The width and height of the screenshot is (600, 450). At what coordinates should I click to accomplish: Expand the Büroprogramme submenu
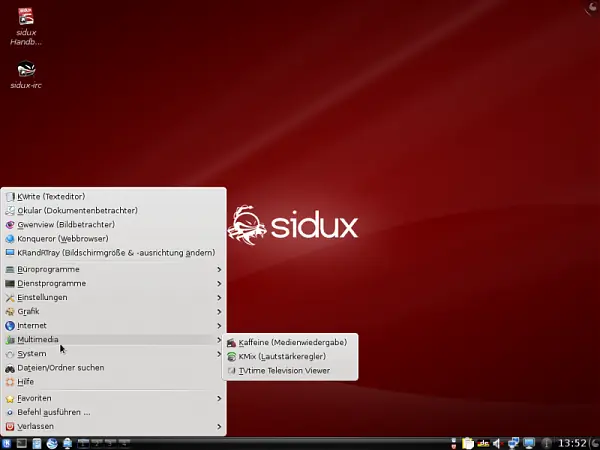[113, 269]
